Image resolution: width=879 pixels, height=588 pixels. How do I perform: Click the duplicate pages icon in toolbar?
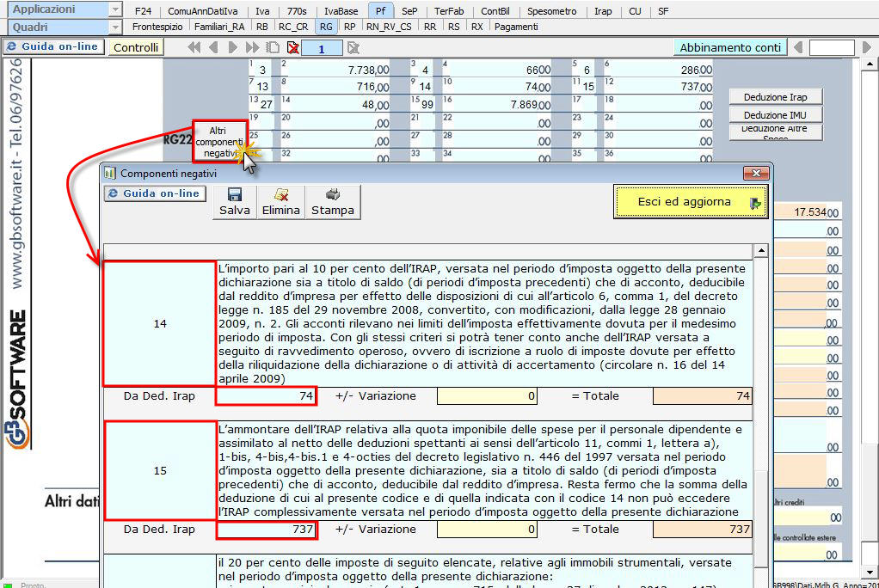(x=273, y=47)
